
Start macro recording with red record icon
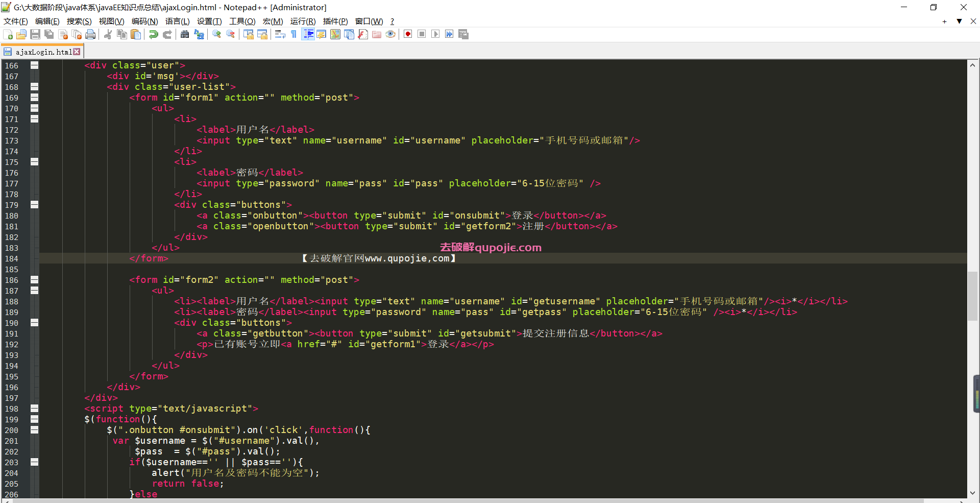pyautogui.click(x=408, y=34)
